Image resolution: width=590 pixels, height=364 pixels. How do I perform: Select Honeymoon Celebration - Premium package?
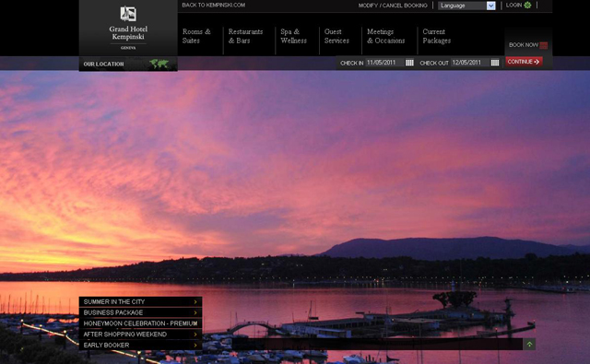tap(140, 323)
